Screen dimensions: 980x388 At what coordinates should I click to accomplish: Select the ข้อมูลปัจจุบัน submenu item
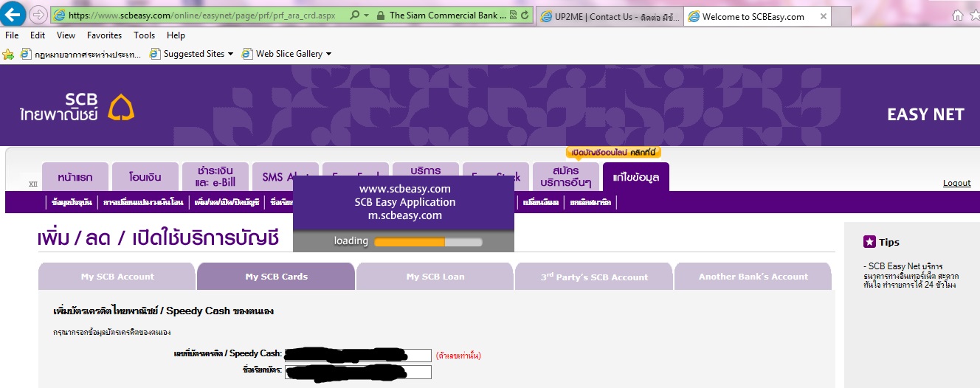tap(72, 202)
